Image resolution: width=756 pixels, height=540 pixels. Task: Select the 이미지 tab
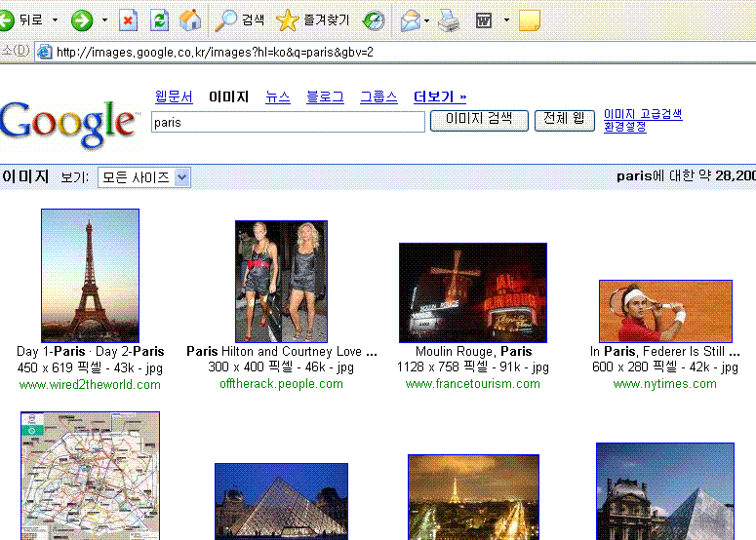point(228,96)
